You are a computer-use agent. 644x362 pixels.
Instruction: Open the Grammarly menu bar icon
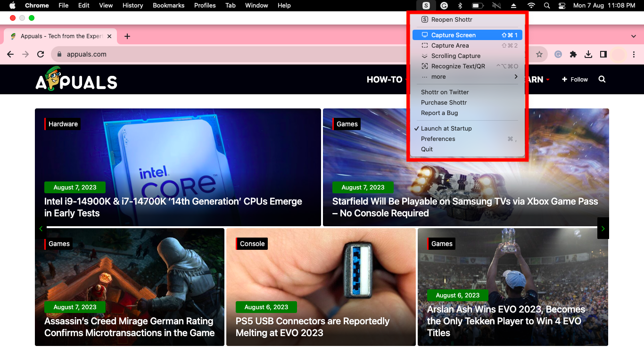tap(444, 6)
